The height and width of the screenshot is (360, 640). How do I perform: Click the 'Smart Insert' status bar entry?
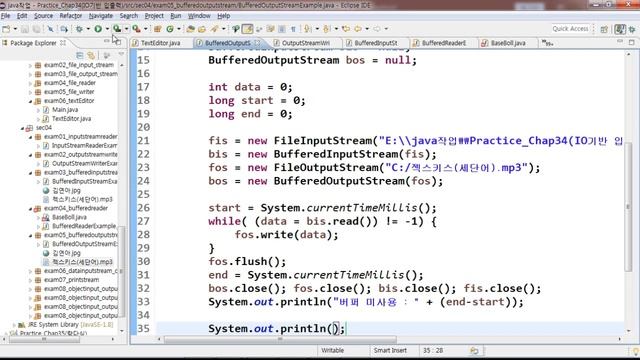390,351
